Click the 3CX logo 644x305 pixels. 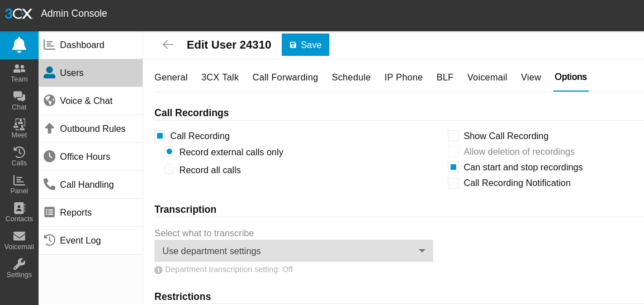pyautogui.click(x=19, y=13)
